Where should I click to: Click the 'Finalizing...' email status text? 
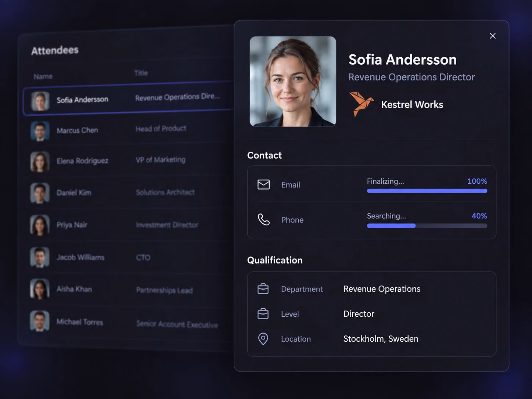pyautogui.click(x=385, y=181)
